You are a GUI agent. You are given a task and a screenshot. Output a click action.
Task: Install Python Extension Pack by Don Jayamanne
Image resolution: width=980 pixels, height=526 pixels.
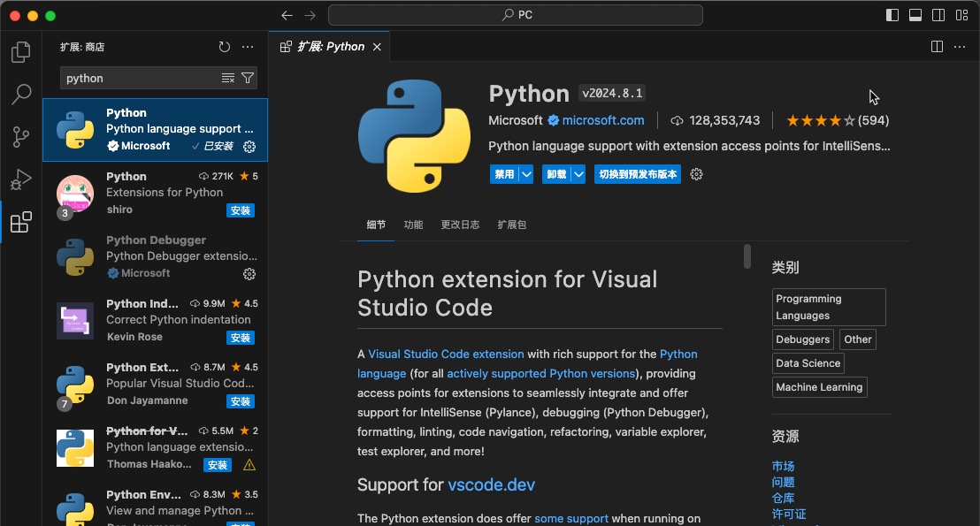(x=240, y=401)
